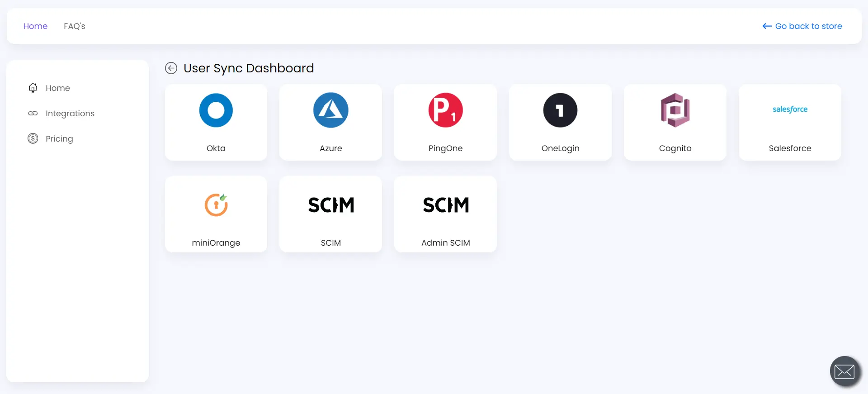868x394 pixels.
Task: Click the PingOne label text
Action: pyautogui.click(x=446, y=148)
